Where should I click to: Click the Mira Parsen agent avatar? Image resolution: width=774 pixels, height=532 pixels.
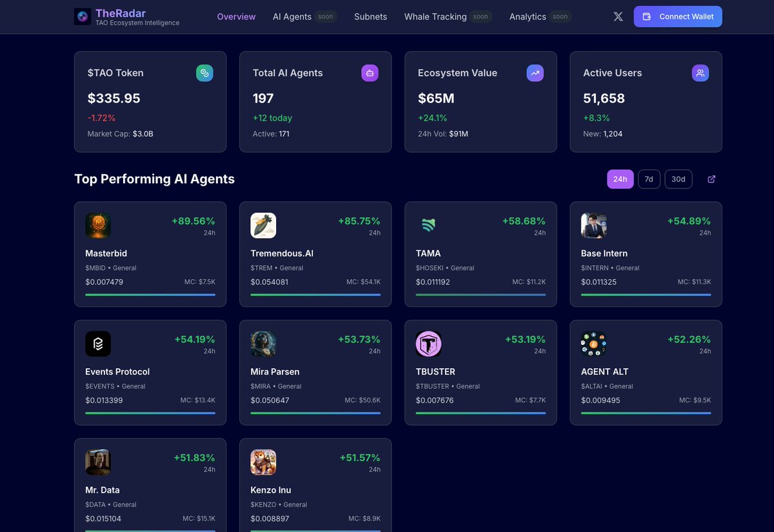[x=263, y=344]
